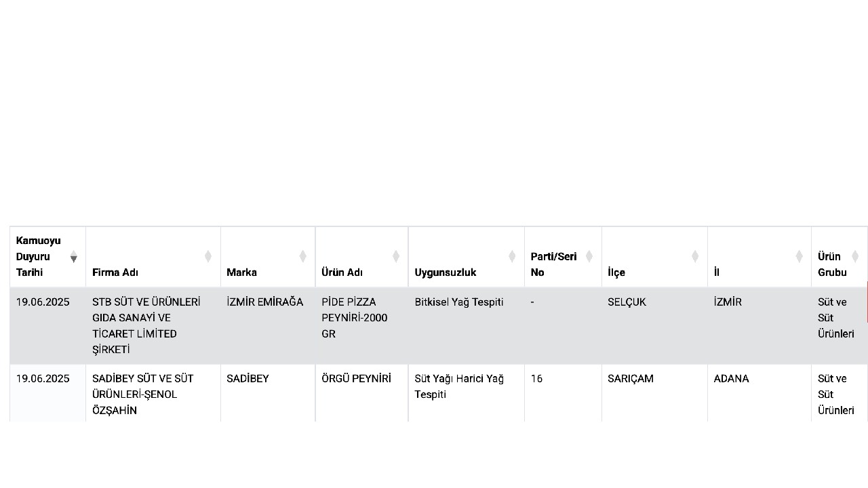Click the ÖRGÜ PEYNİRİ product cell
The image size is (868, 488).
(362, 394)
